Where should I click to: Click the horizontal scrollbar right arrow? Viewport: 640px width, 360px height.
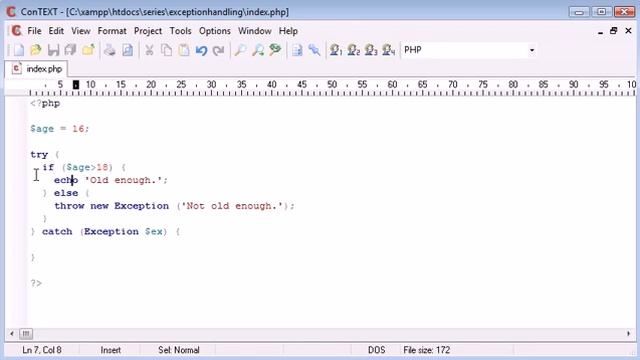pyautogui.click(x=628, y=334)
